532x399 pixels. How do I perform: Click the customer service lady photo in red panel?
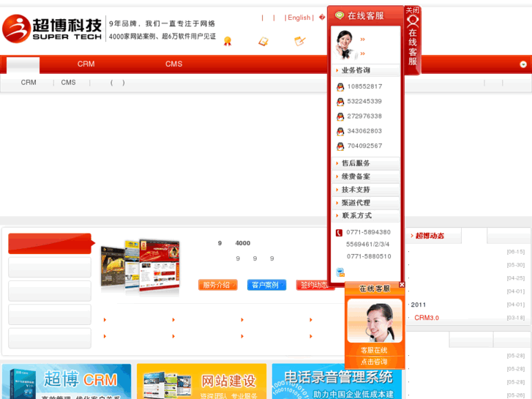[345, 45]
